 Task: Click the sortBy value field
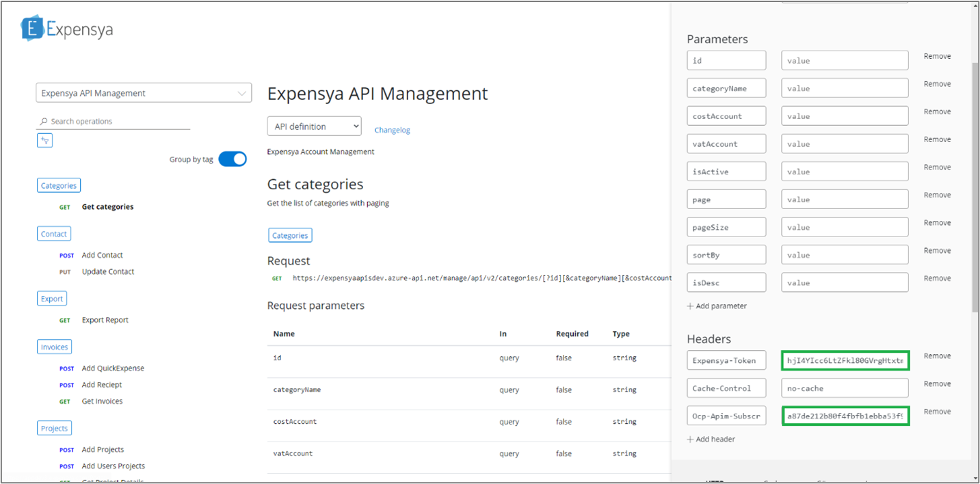click(845, 255)
